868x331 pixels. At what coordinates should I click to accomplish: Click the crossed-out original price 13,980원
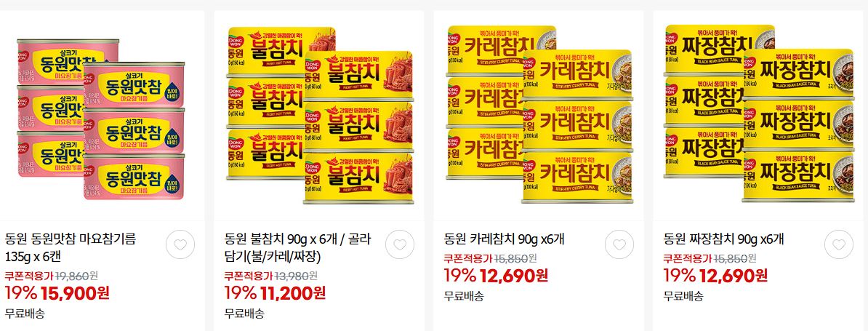pyautogui.click(x=298, y=276)
